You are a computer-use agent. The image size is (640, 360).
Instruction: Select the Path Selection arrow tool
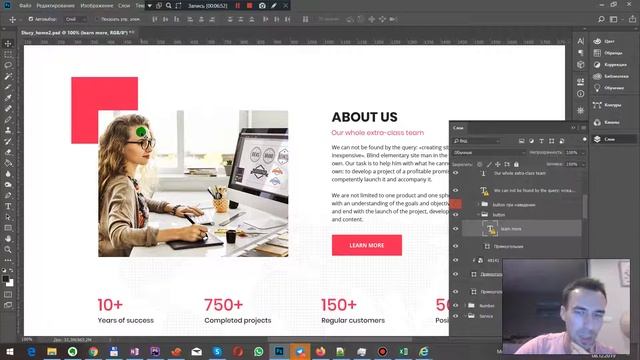click(x=8, y=217)
